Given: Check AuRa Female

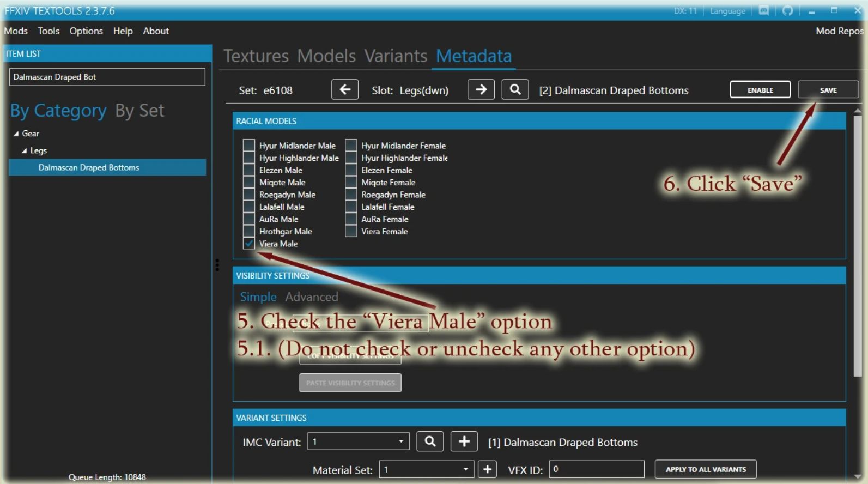Looking at the screenshot, I should pyautogui.click(x=351, y=219).
